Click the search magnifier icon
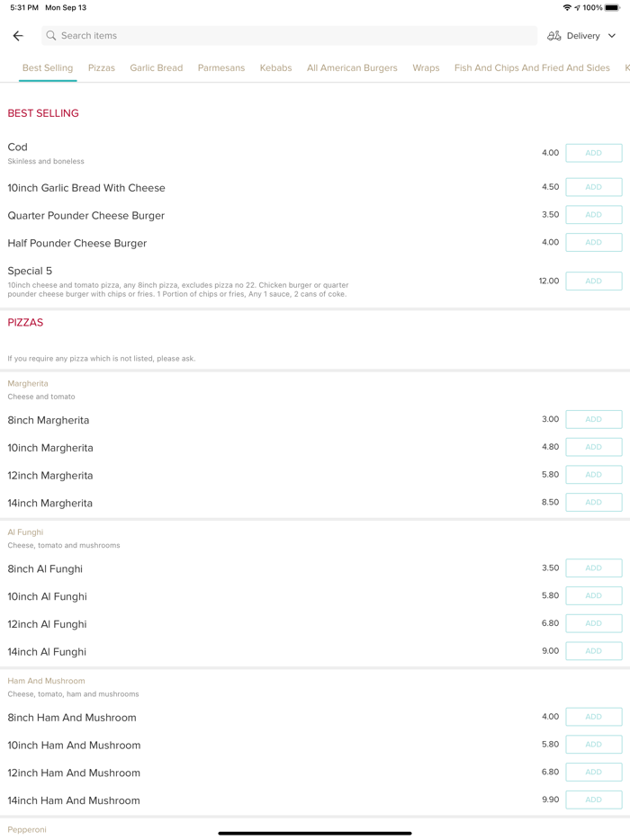Image resolution: width=630 pixels, height=840 pixels. click(51, 36)
